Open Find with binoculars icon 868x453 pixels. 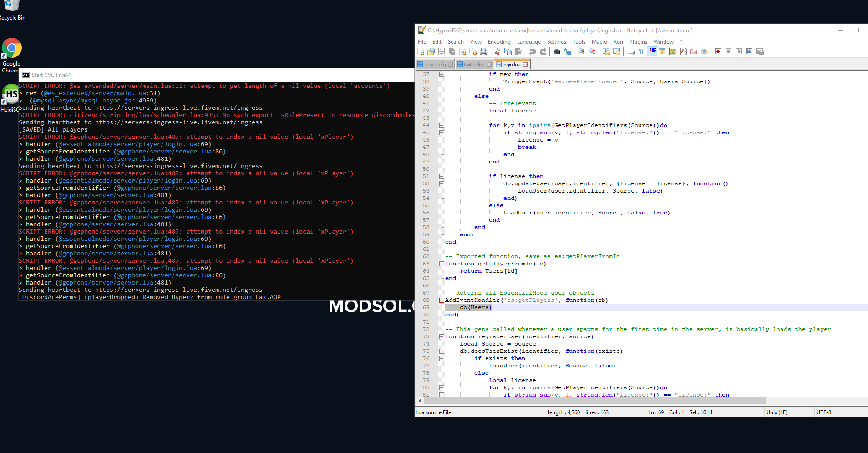(x=557, y=51)
